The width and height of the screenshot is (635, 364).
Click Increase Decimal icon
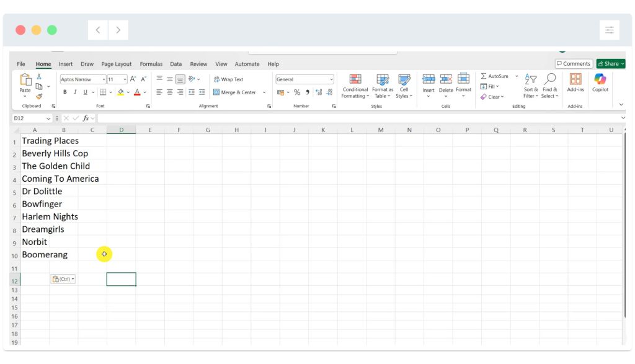[x=319, y=92]
